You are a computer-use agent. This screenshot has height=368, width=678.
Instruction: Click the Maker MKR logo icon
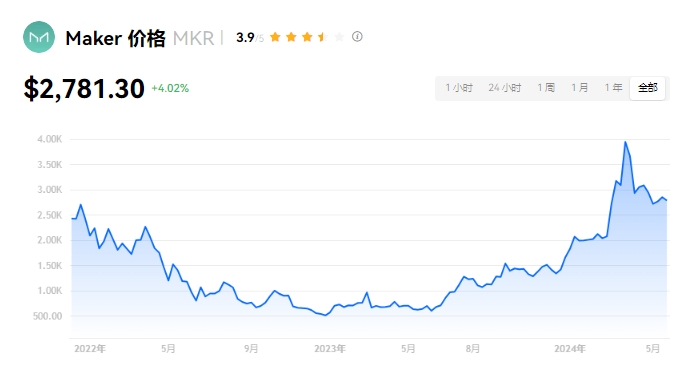point(39,37)
